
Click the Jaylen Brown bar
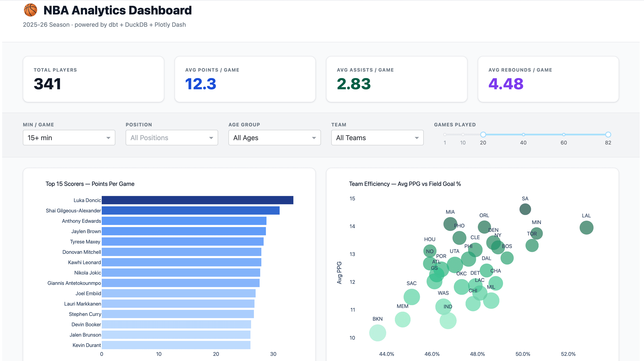(184, 231)
